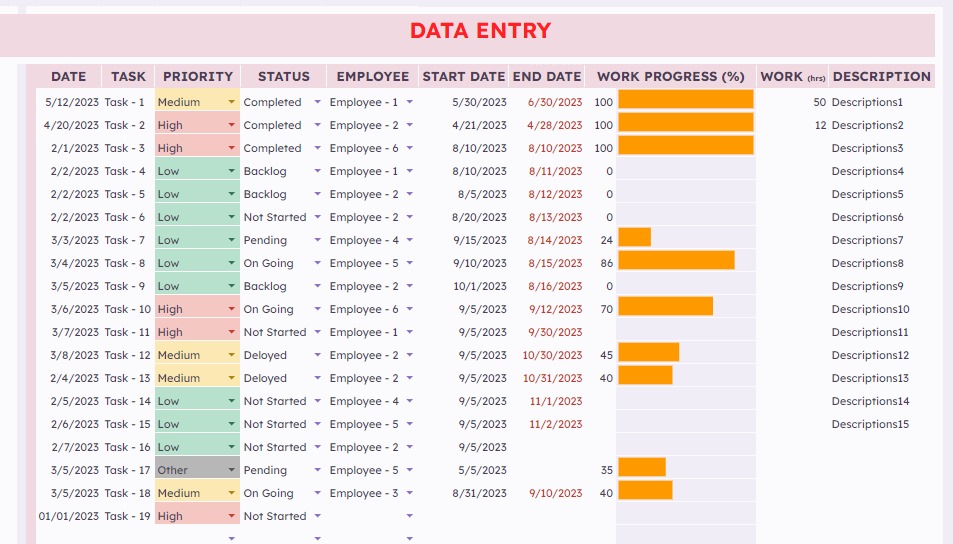Click the DATA ENTRY title banner

coord(480,31)
